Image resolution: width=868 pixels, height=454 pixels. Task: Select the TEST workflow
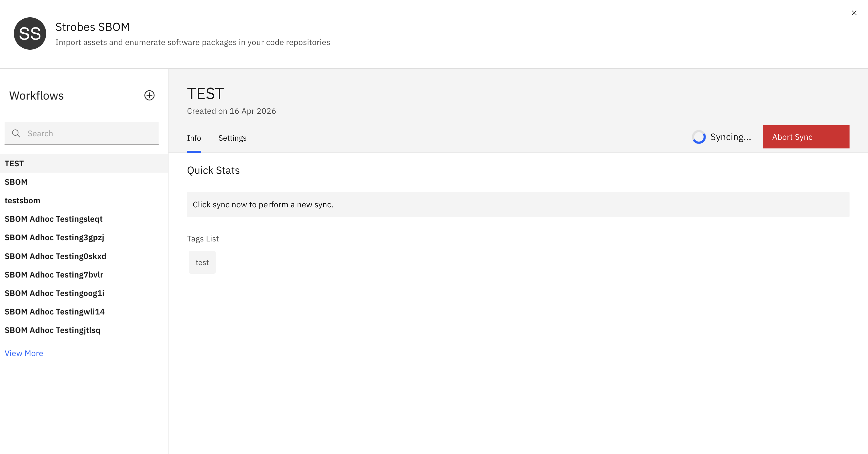(14, 163)
